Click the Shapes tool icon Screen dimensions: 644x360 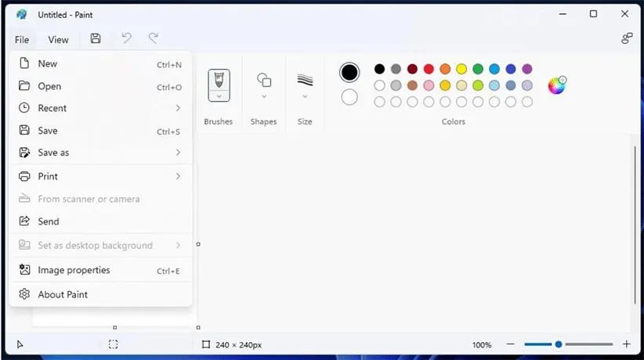(x=264, y=80)
